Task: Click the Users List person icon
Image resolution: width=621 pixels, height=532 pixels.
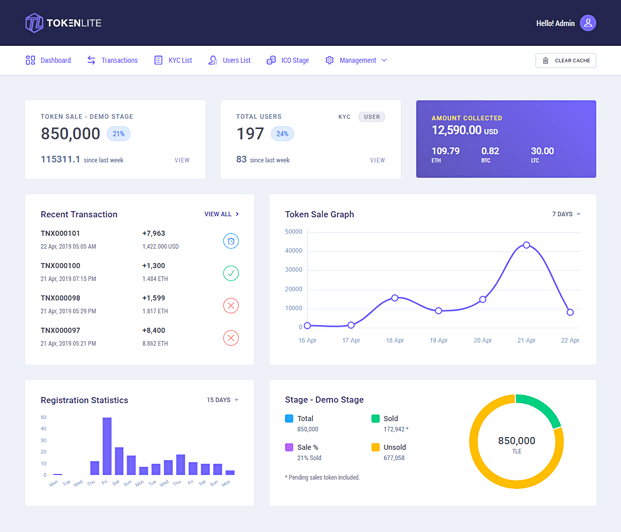Action: (213, 60)
